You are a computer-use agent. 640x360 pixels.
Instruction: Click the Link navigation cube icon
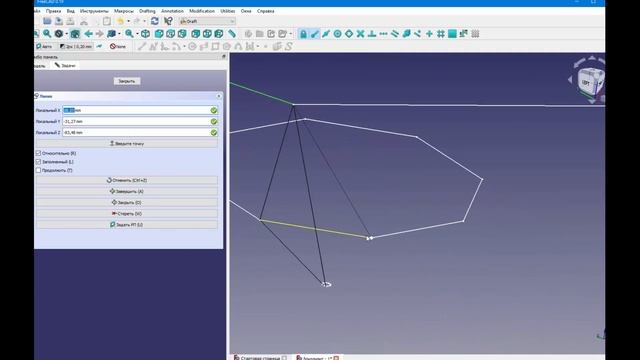pyautogui.click(x=111, y=34)
